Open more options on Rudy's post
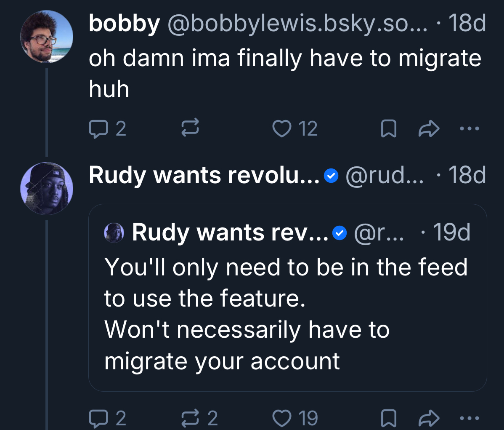The height and width of the screenshot is (430, 504). tap(469, 418)
